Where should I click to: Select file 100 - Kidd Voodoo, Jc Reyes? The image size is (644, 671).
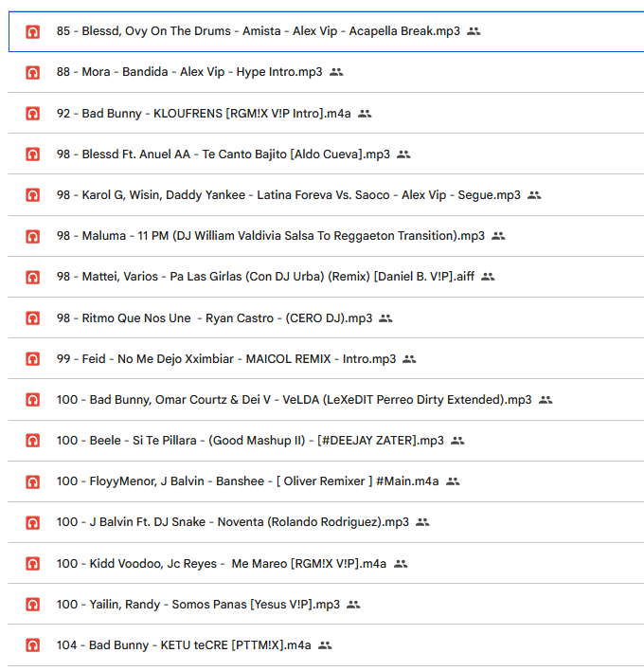[327, 563]
